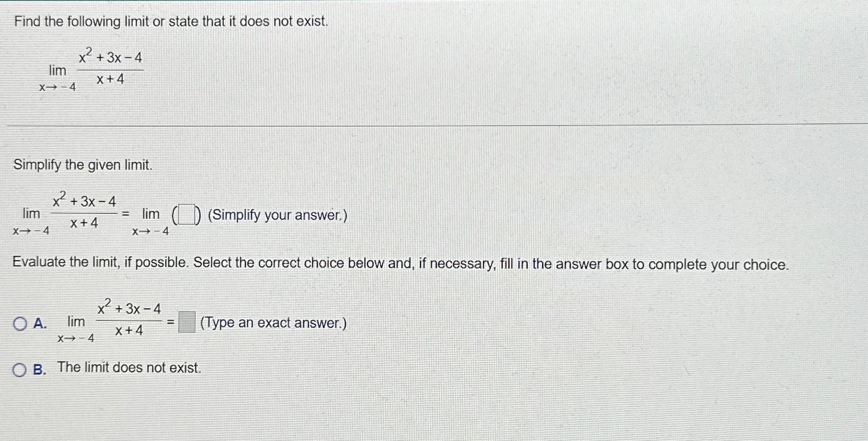Click the label 'A.' next to its radio button
This screenshot has width=868, height=441.
pos(40,323)
